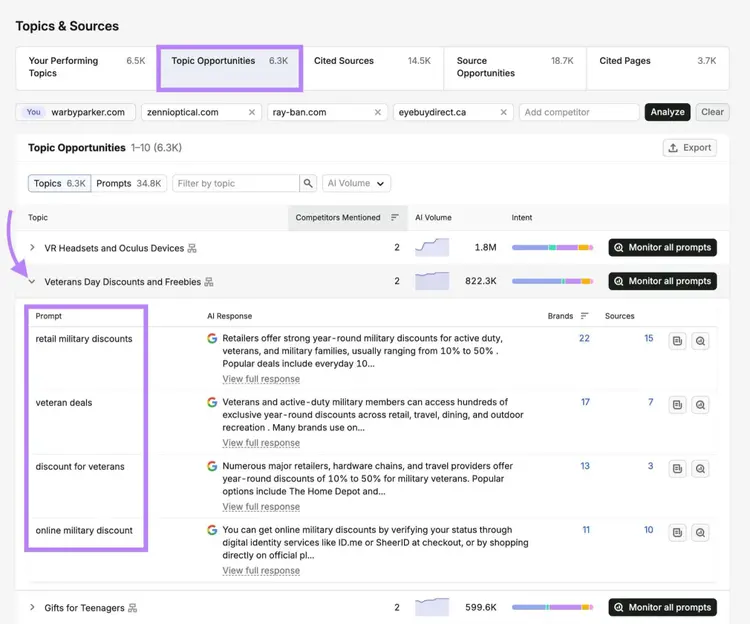The height and width of the screenshot is (624, 750).
Task: Monitor the discount for veterans prompt
Action: tap(700, 469)
